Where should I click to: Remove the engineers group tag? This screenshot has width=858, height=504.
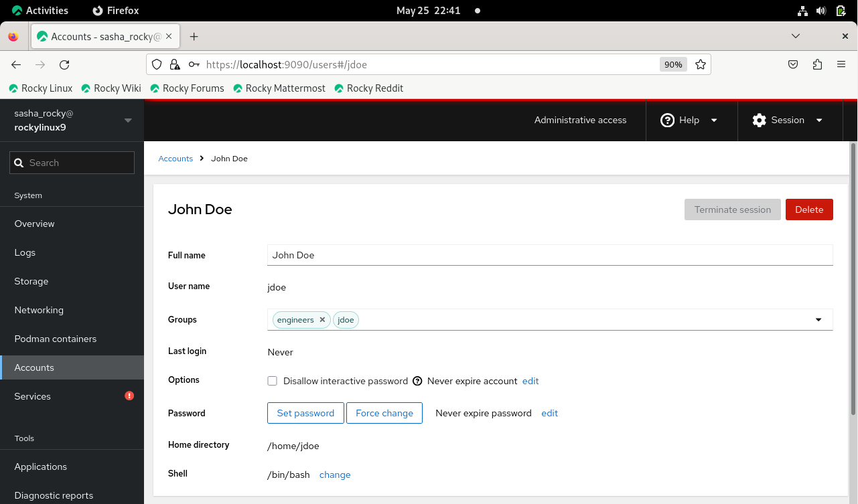322,320
